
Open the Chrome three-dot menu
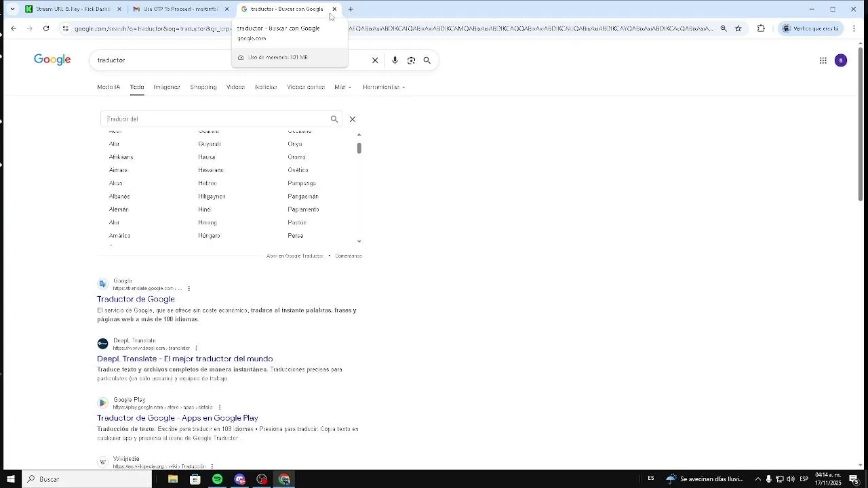(854, 28)
